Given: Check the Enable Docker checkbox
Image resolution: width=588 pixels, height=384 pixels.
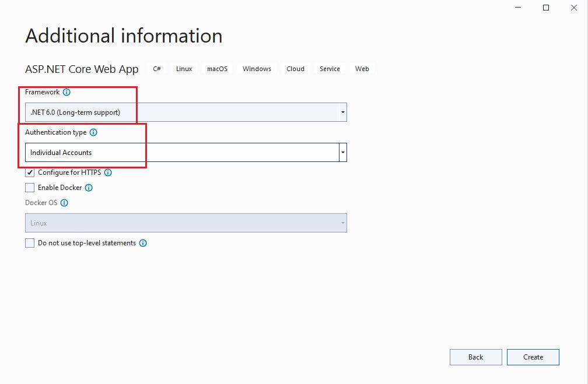Looking at the screenshot, I should [x=30, y=188].
